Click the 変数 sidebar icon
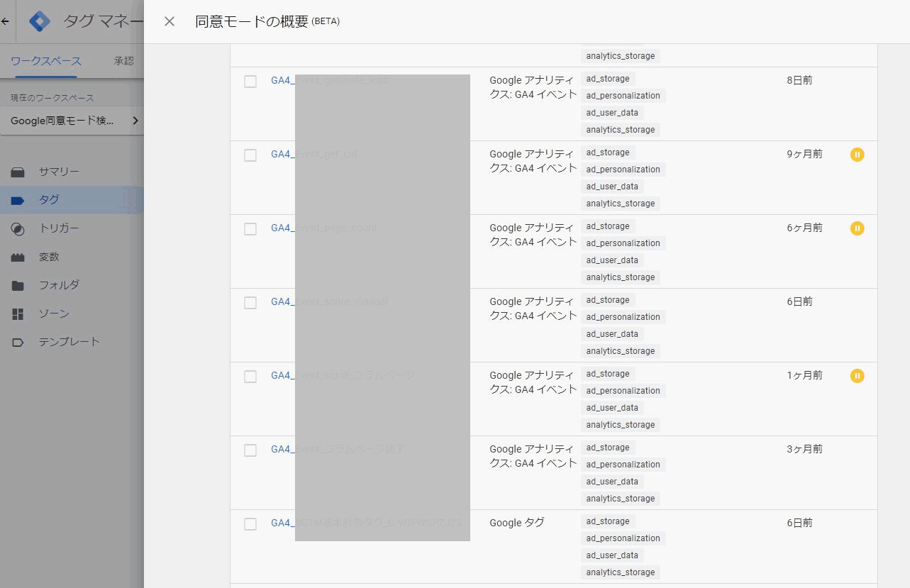 [18, 257]
